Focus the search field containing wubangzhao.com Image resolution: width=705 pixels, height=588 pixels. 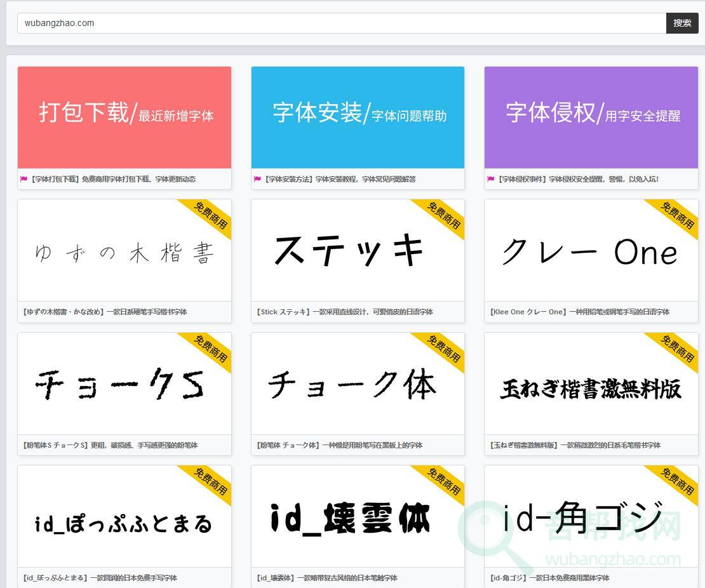pos(341,23)
